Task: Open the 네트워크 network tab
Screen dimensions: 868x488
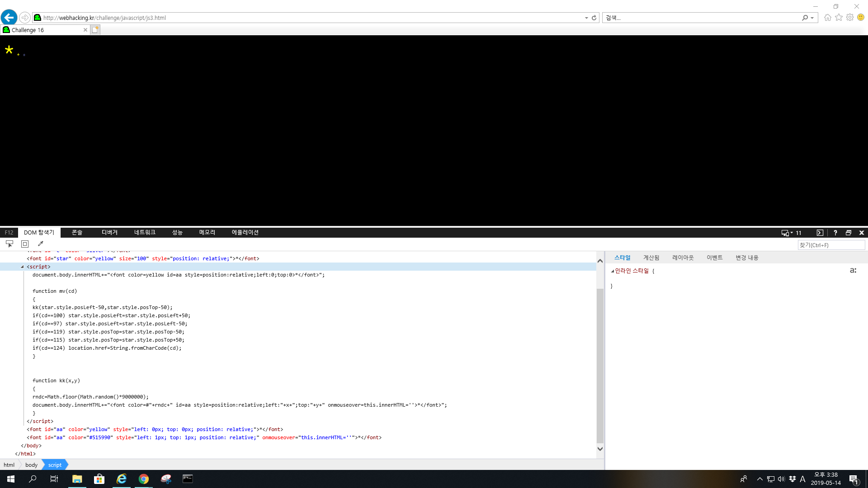Action: (145, 232)
